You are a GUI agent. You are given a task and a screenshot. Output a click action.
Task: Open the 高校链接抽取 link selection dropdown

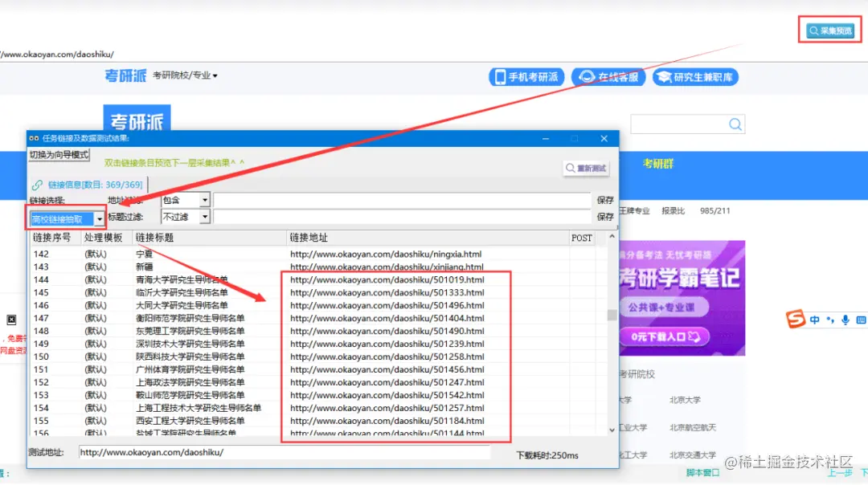67,219
